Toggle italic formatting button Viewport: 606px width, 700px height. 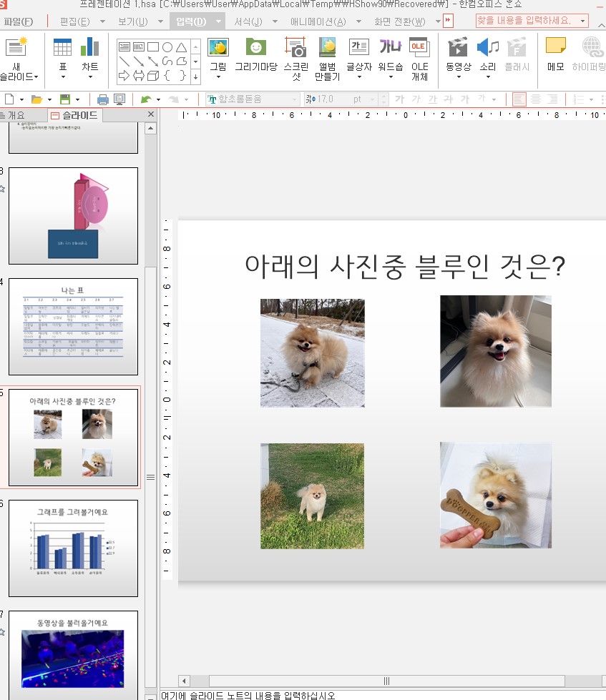(x=416, y=99)
